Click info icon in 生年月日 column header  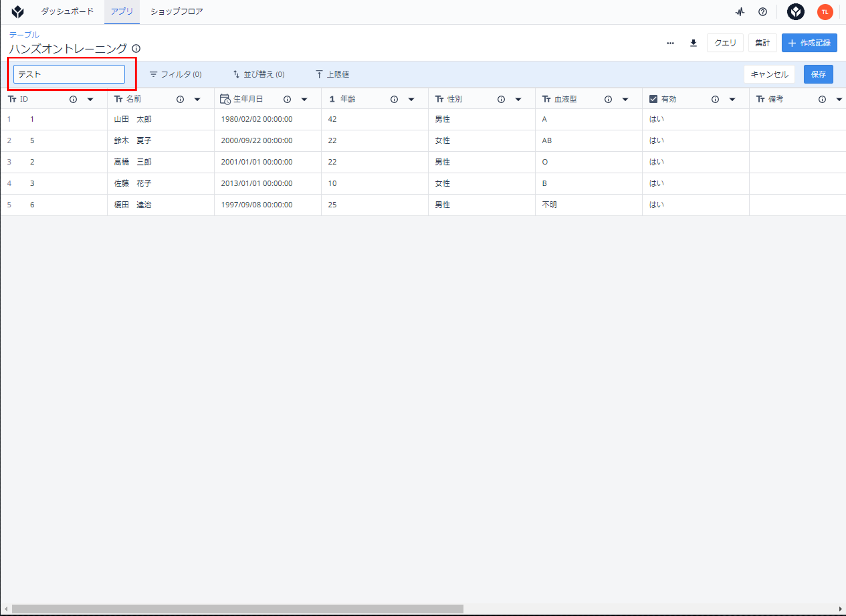(x=287, y=99)
